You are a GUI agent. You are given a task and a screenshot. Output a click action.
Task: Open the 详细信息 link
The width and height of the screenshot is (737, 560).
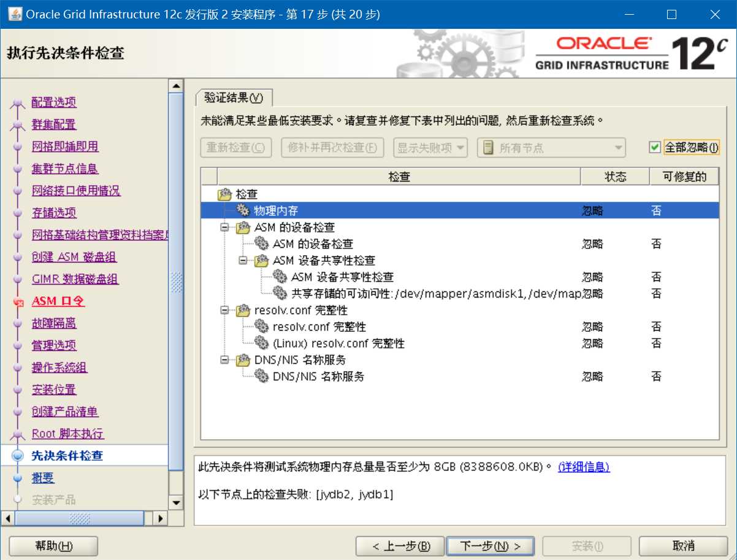pyautogui.click(x=584, y=467)
